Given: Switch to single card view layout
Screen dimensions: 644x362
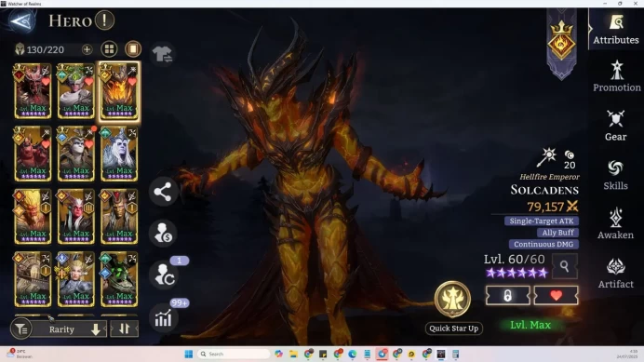Looking at the screenshot, I should (x=133, y=49).
